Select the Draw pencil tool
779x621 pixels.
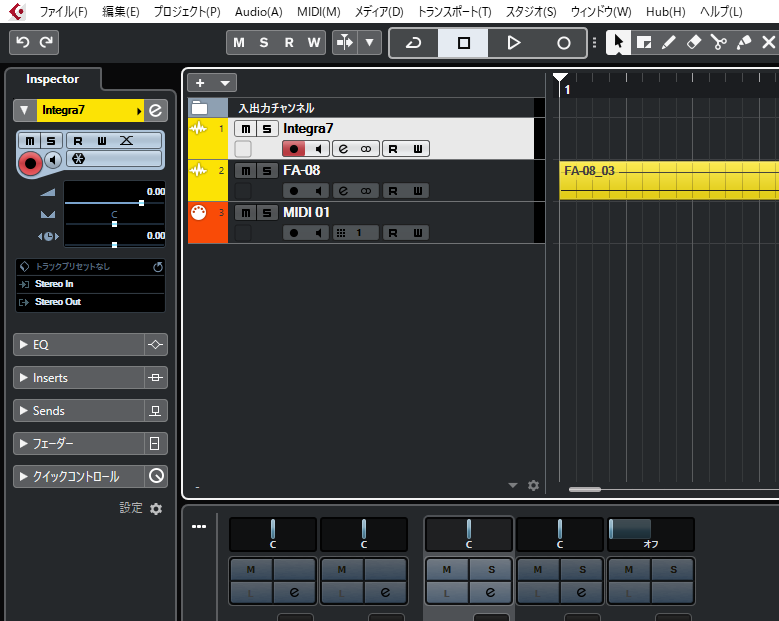pos(669,42)
